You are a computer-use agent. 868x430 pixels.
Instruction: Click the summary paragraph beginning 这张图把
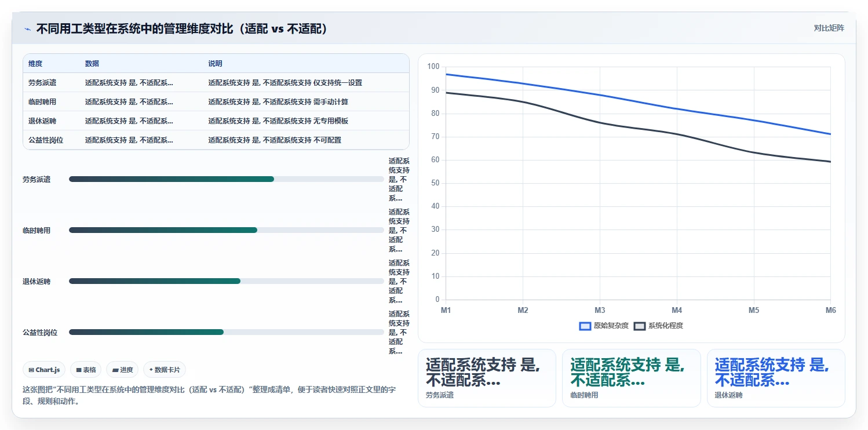[x=209, y=395]
